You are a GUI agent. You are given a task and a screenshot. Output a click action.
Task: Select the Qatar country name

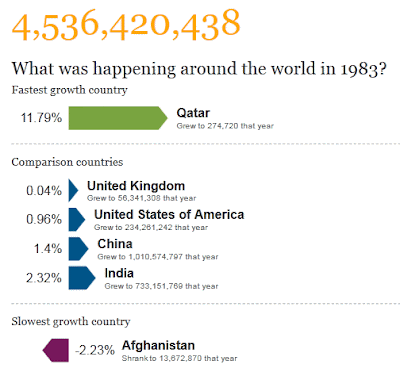193,113
